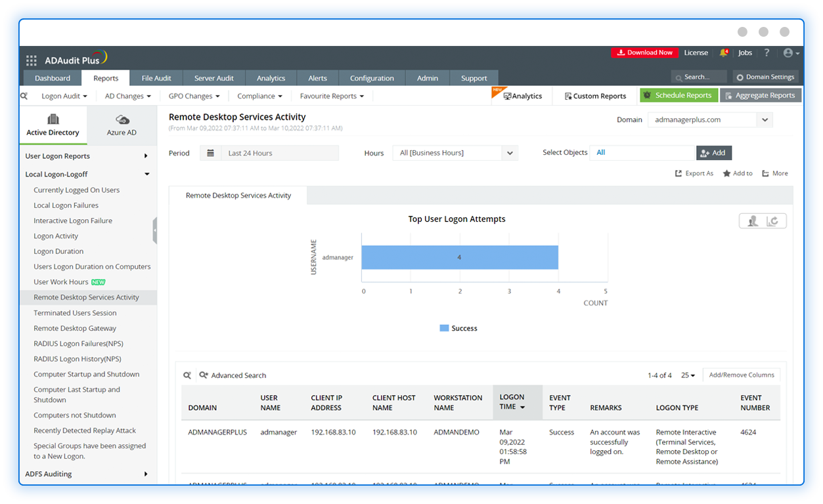Open Advanced Search

point(233,375)
